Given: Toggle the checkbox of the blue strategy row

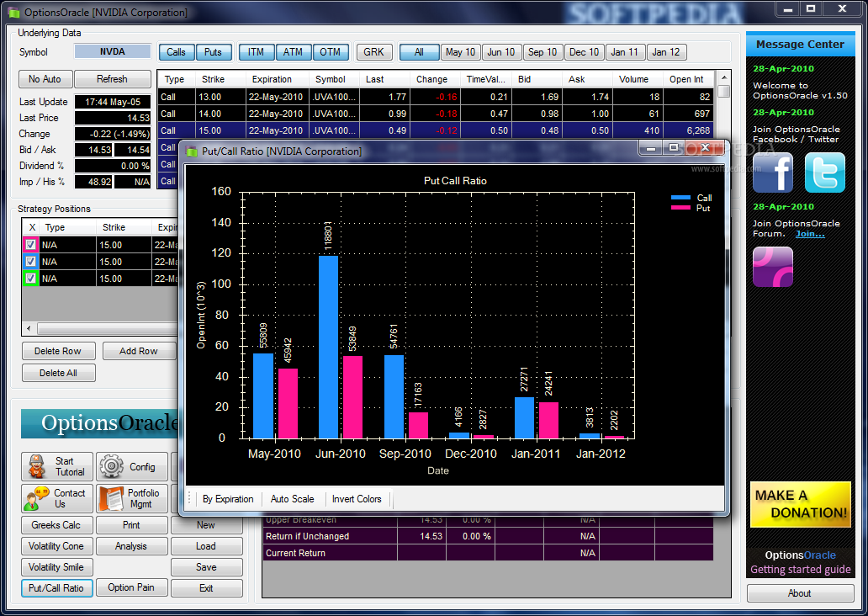Looking at the screenshot, I should [30, 261].
